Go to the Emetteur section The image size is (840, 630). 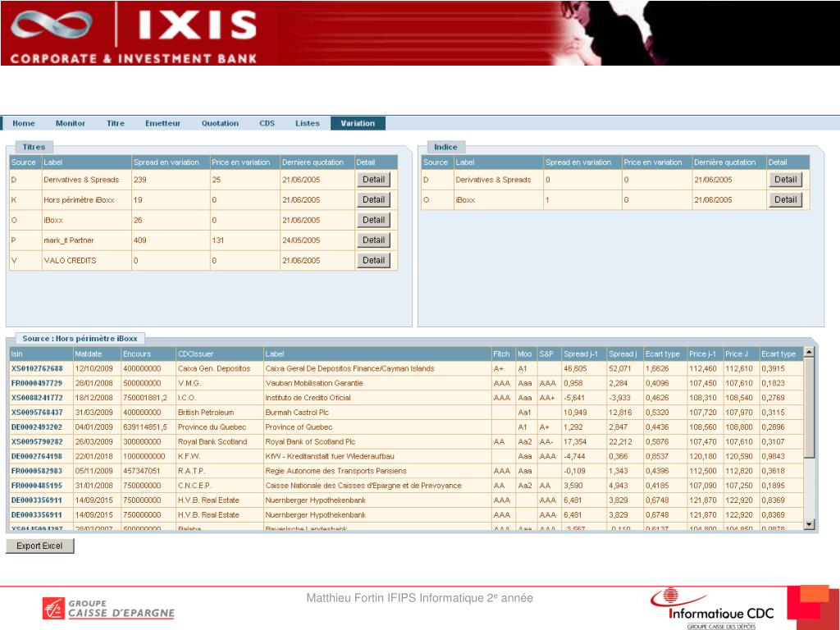pyautogui.click(x=162, y=123)
